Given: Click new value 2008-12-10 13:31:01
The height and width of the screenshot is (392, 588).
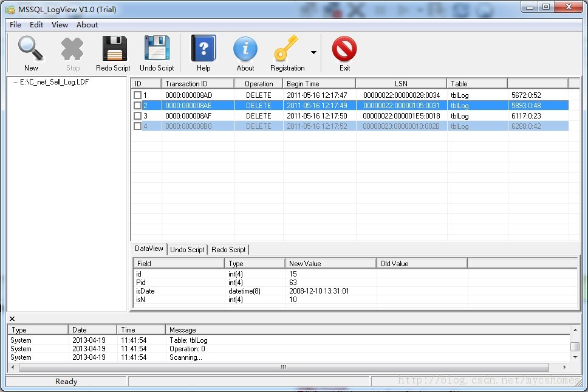Looking at the screenshot, I should 319,291.
